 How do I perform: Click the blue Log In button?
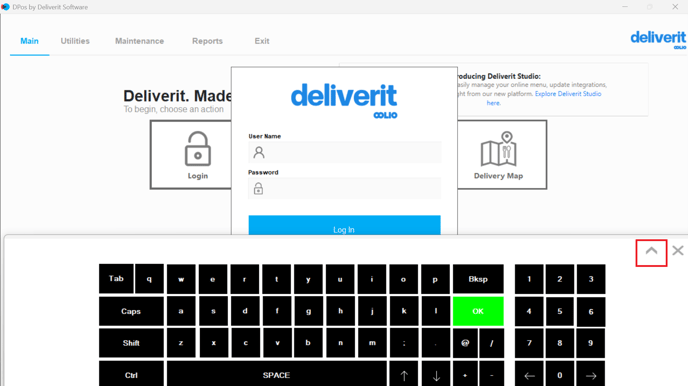(344, 225)
